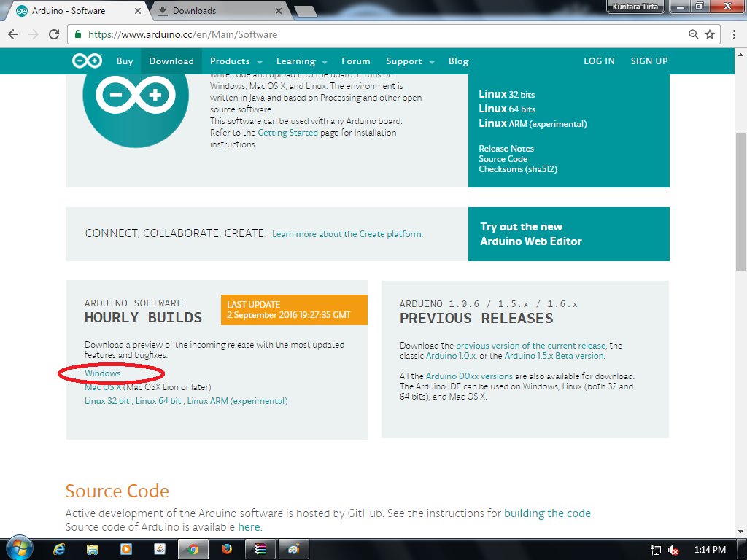This screenshot has width=747, height=560.
Task: Open previous version of the current release
Action: tap(531, 346)
